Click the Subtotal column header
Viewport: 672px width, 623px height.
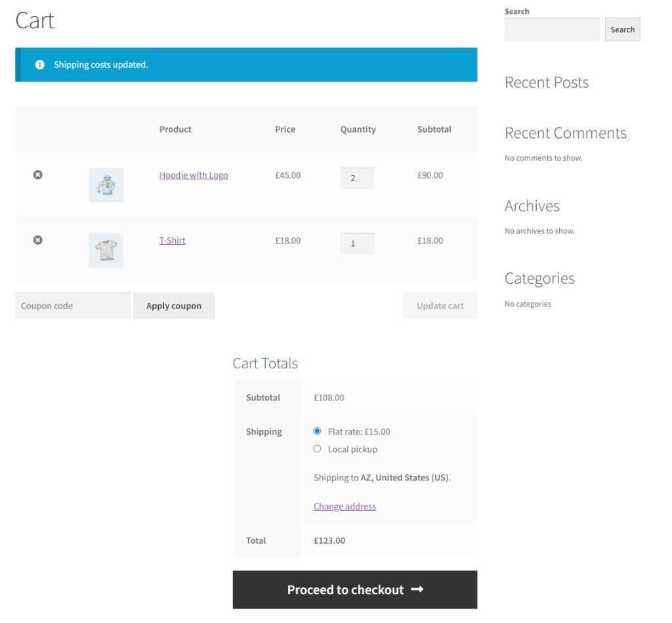434,129
